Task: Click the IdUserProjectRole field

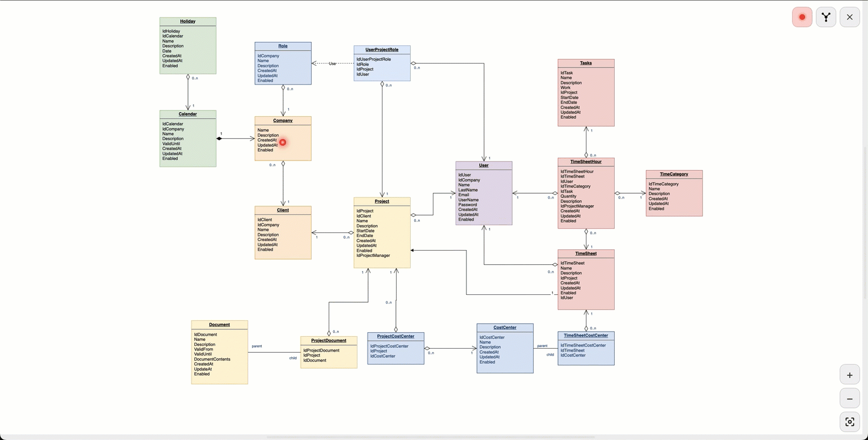Action: click(373, 59)
